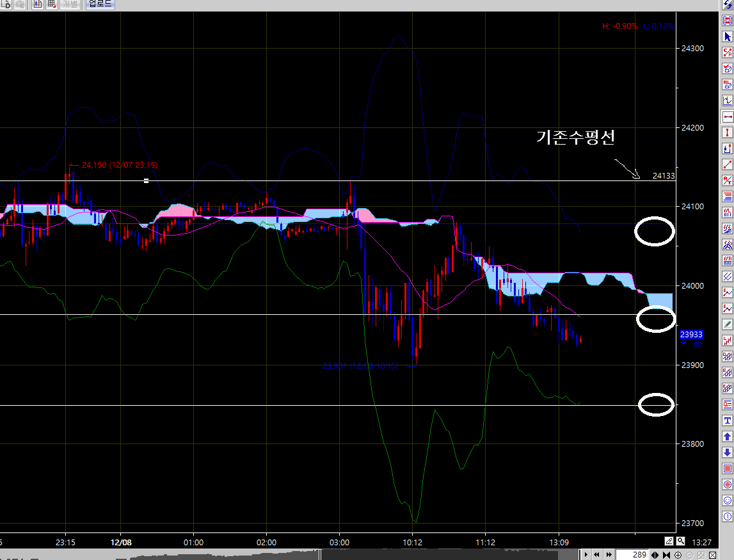Click the 개별 button in the toolbar

(70, 4)
